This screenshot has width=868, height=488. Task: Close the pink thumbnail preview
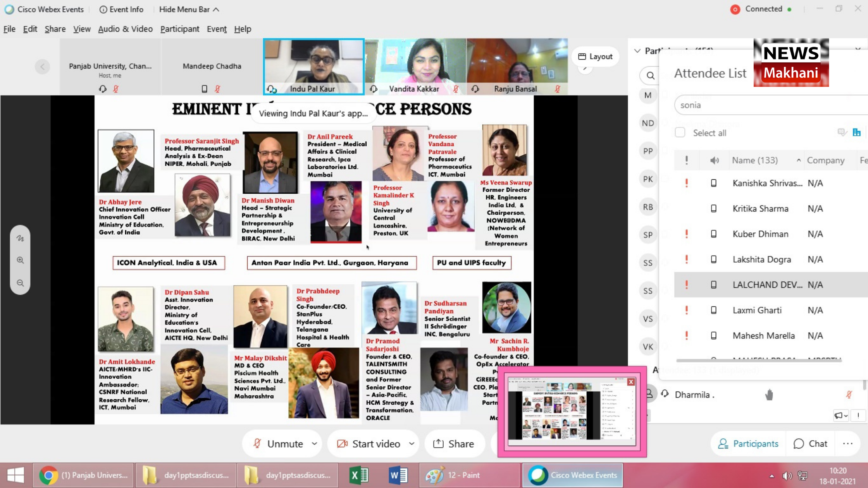pos(631,382)
